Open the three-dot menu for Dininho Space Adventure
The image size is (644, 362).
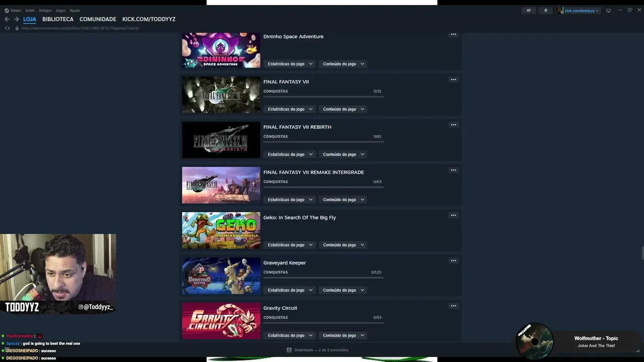click(453, 34)
